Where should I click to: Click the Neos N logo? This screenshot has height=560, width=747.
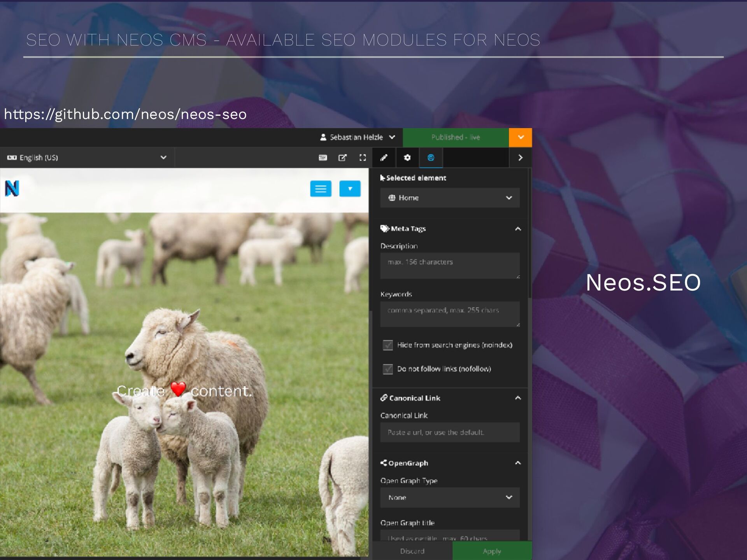point(12,189)
